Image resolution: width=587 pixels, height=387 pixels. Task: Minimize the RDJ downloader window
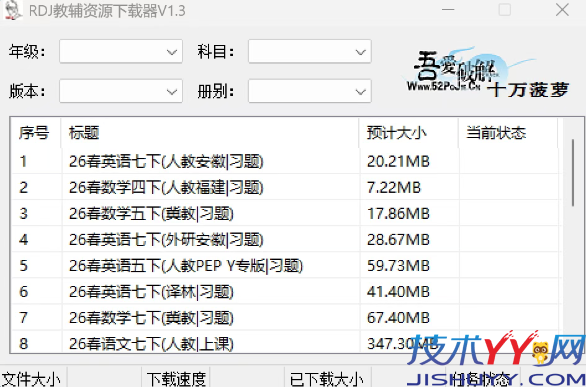(x=448, y=10)
